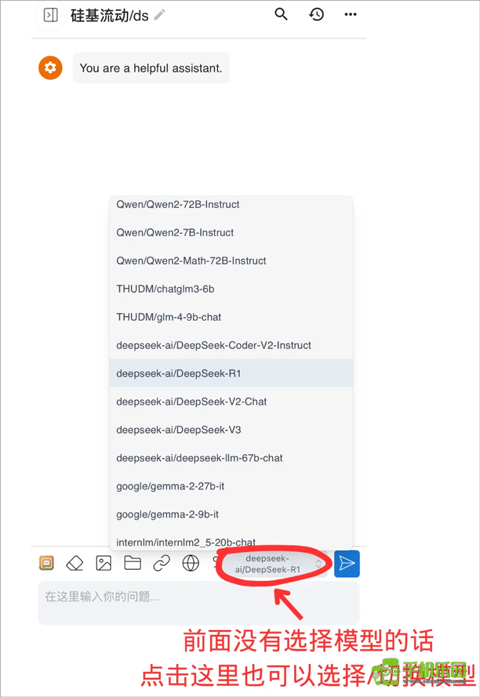
Task: Select google/gemma-2-9b-it model option
Action: 231,514
